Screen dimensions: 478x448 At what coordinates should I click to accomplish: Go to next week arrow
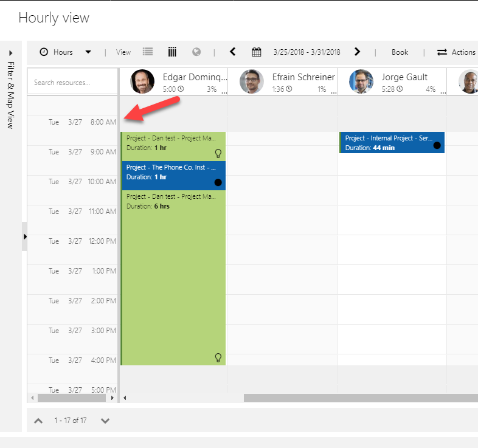(357, 52)
